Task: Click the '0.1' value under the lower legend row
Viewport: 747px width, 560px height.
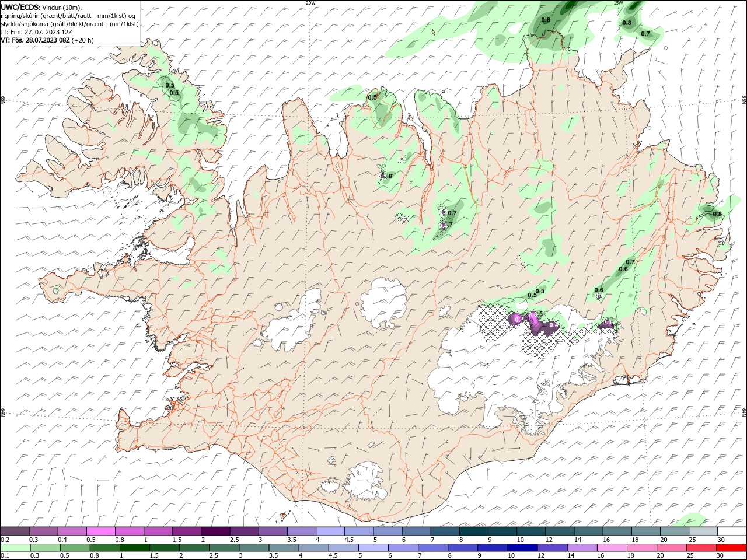Action: tap(5, 556)
